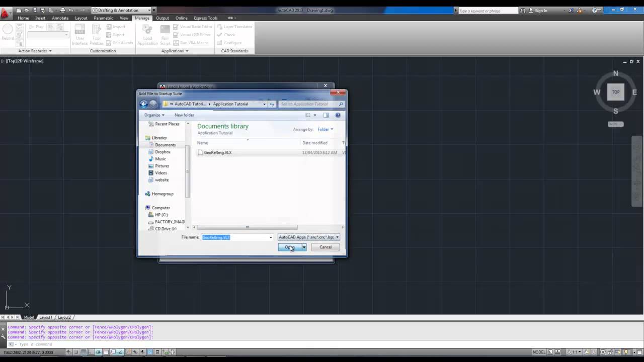Click Load Application in ribbon

click(147, 34)
